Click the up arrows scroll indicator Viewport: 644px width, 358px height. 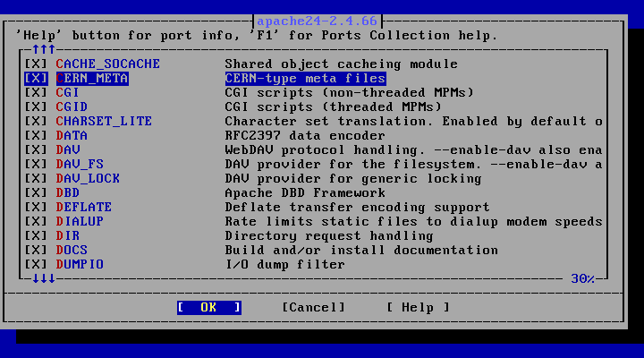(44, 50)
